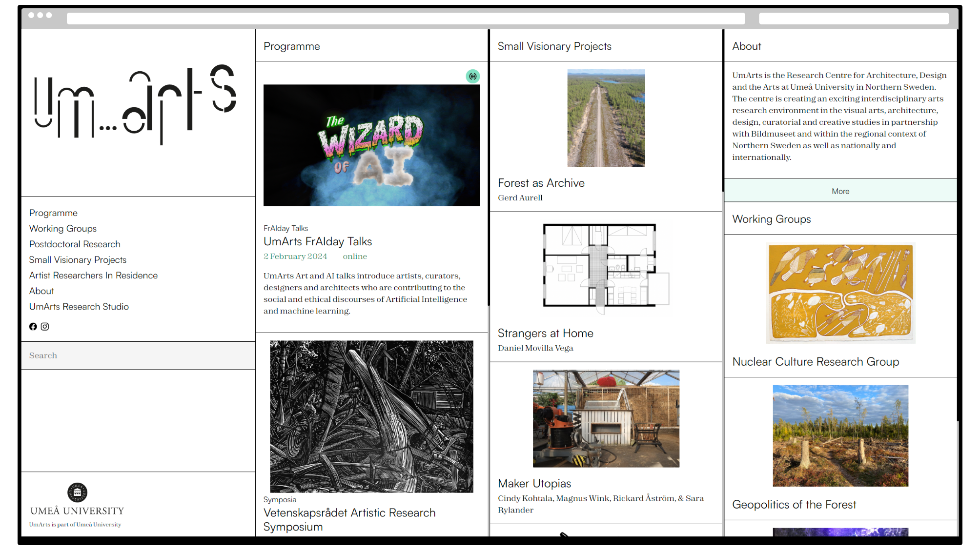The height and width of the screenshot is (551, 980).
Task: Expand About section with More button
Action: click(x=840, y=191)
